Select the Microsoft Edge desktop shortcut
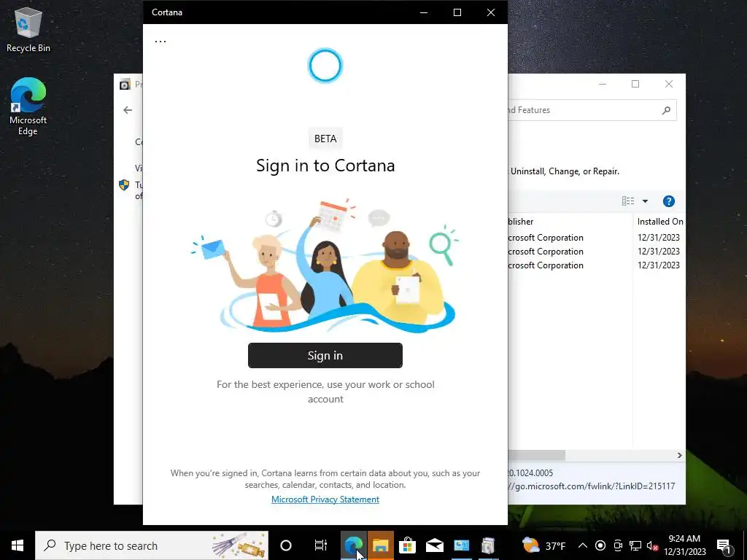 coord(28,106)
